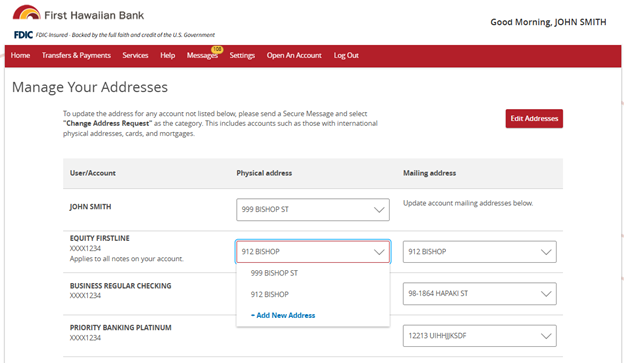Select Open An Account menu item
The width and height of the screenshot is (624, 363).
(294, 55)
